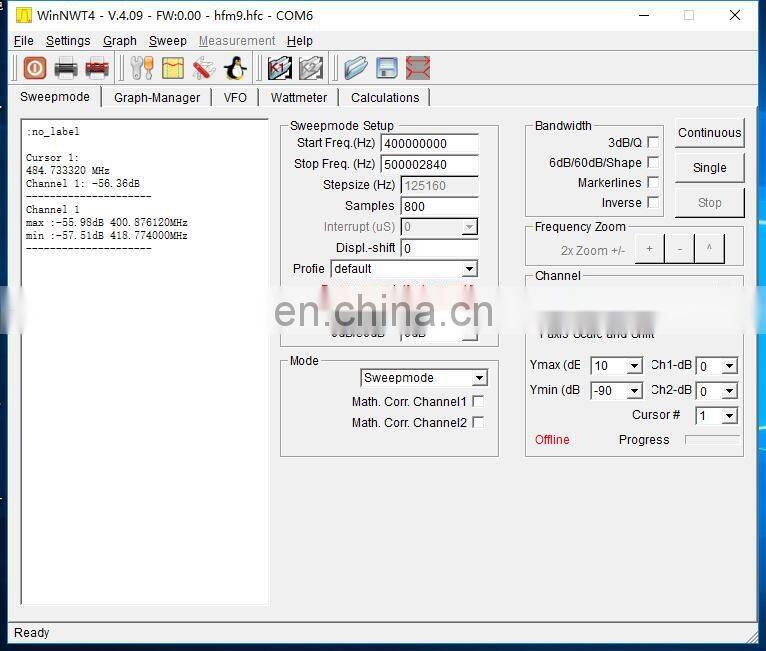This screenshot has height=651, width=766.
Task: Open the Sweep menu
Action: point(167,41)
